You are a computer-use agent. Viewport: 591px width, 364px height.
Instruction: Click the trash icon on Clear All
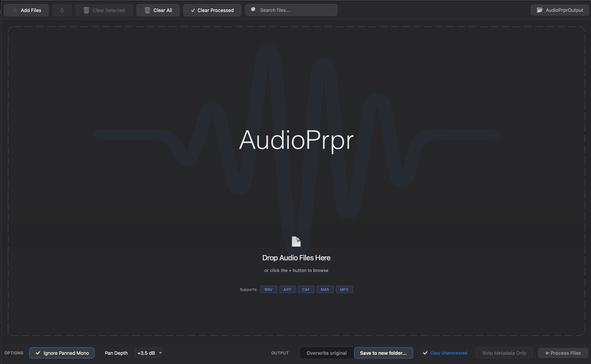tap(147, 10)
